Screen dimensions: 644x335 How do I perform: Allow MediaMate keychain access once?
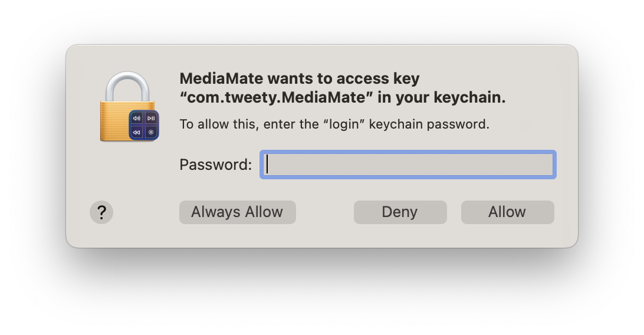507,212
